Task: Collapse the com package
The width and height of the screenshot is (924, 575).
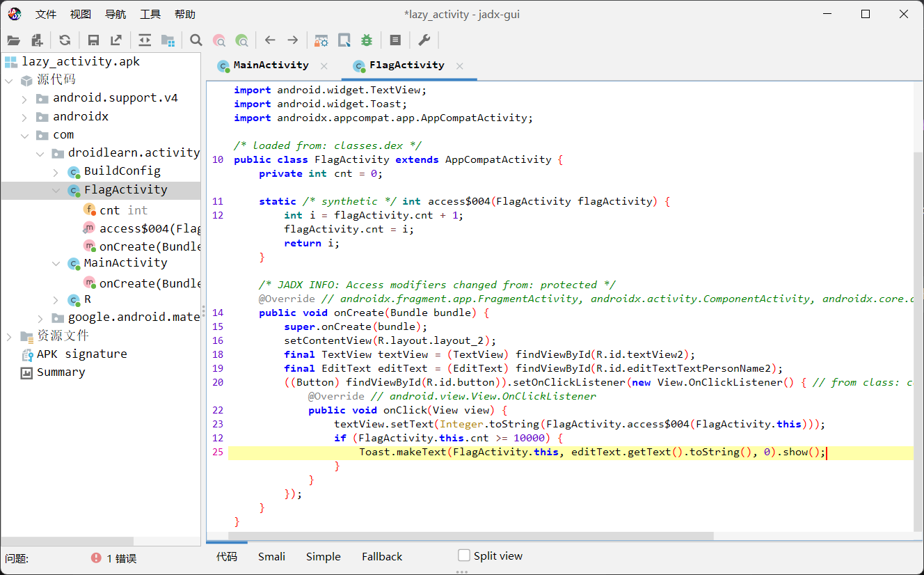Action: tap(24, 135)
